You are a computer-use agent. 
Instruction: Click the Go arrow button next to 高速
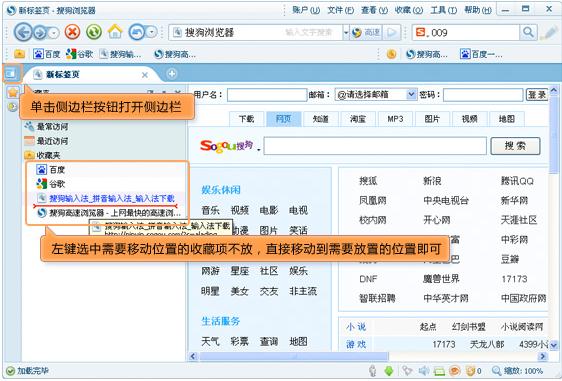pos(391,33)
